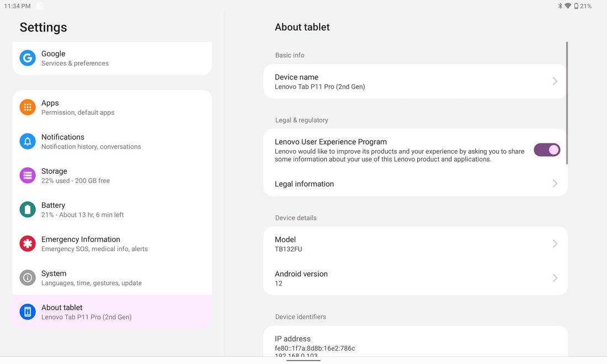Image resolution: width=607 pixels, height=364 pixels.
Task: Tap the battery status bar icon
Action: (576, 6)
